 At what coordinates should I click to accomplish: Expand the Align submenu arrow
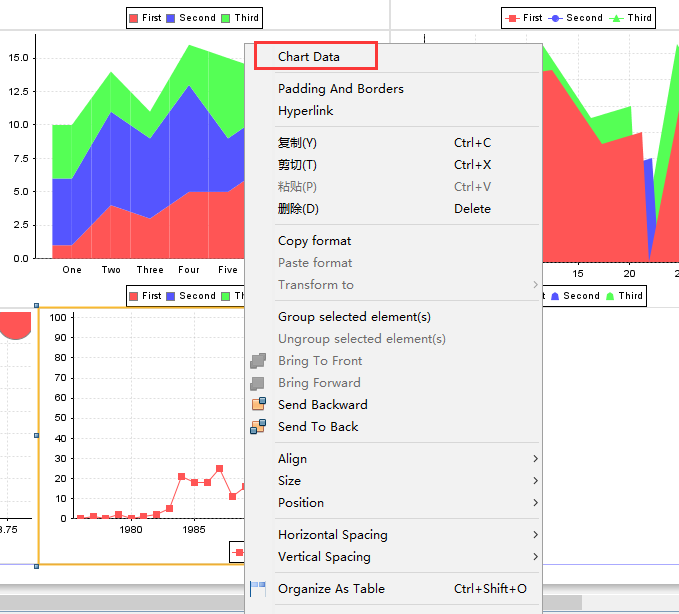click(535, 459)
